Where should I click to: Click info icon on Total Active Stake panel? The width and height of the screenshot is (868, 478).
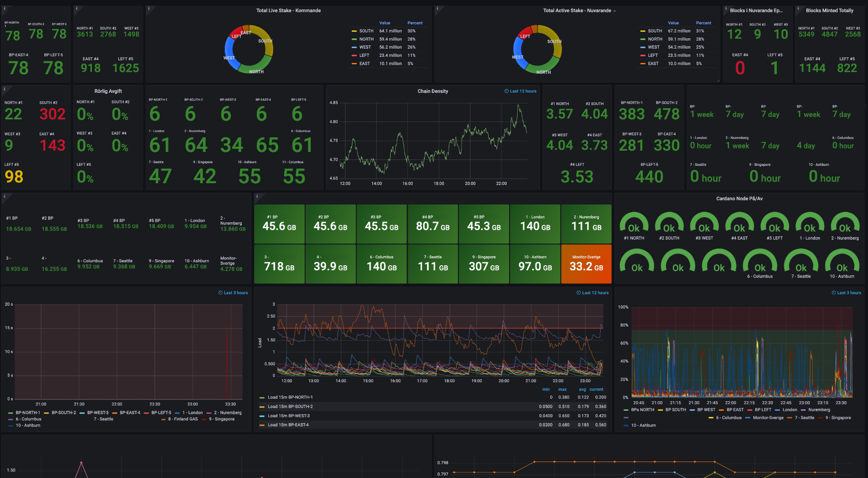pyautogui.click(x=437, y=8)
